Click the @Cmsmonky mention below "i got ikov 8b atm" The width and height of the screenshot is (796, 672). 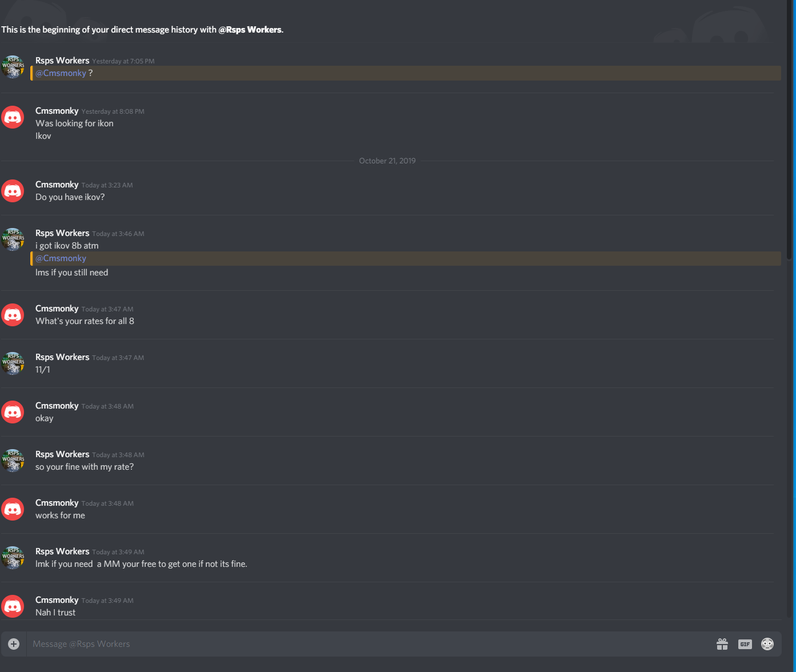[61, 258]
